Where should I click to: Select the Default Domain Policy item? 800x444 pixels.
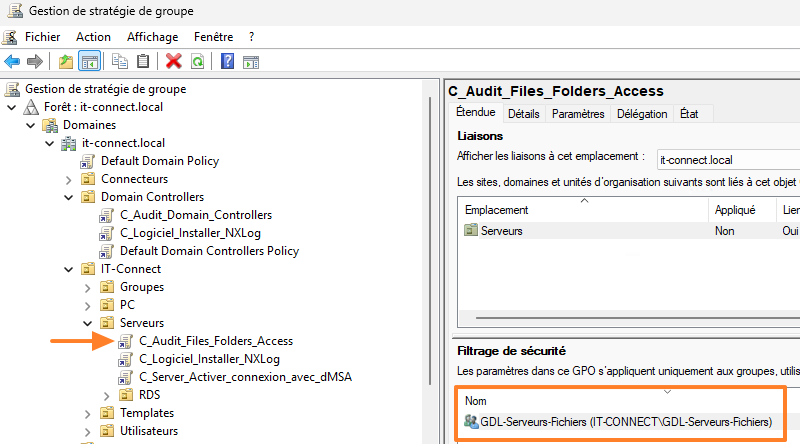[x=159, y=160]
